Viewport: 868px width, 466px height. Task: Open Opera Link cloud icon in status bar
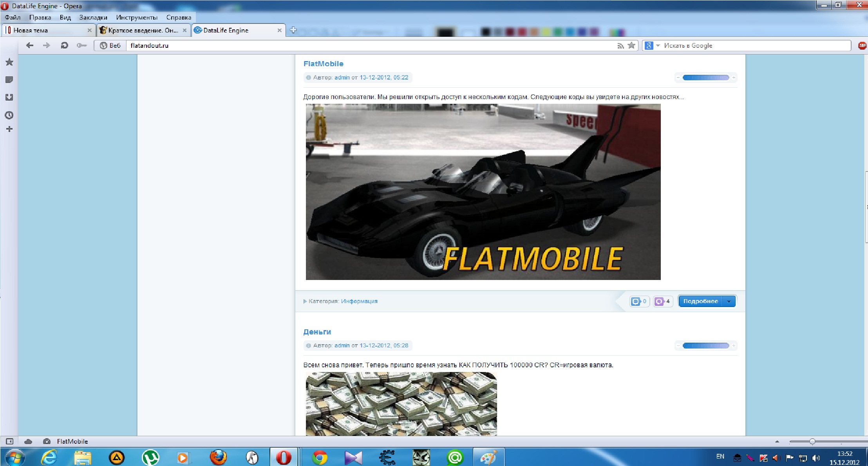pyautogui.click(x=28, y=441)
